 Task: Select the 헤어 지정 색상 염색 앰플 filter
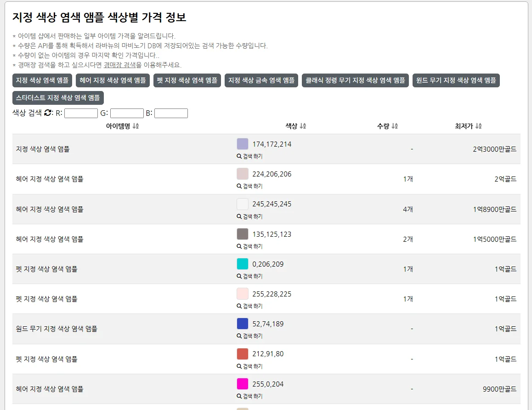point(113,80)
